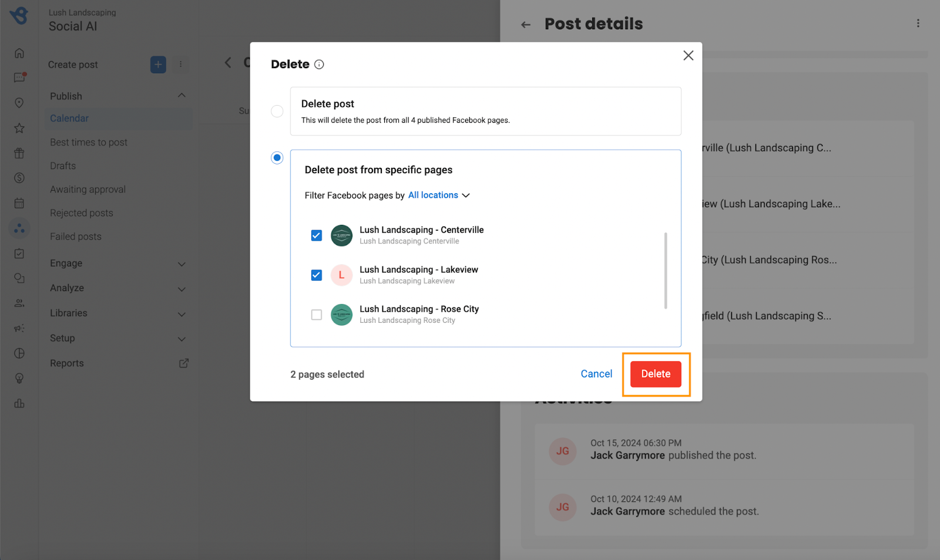The image size is (940, 560).
Task: Click 'Lush Landscaping Lakeview' subtitle text
Action: [407, 281]
